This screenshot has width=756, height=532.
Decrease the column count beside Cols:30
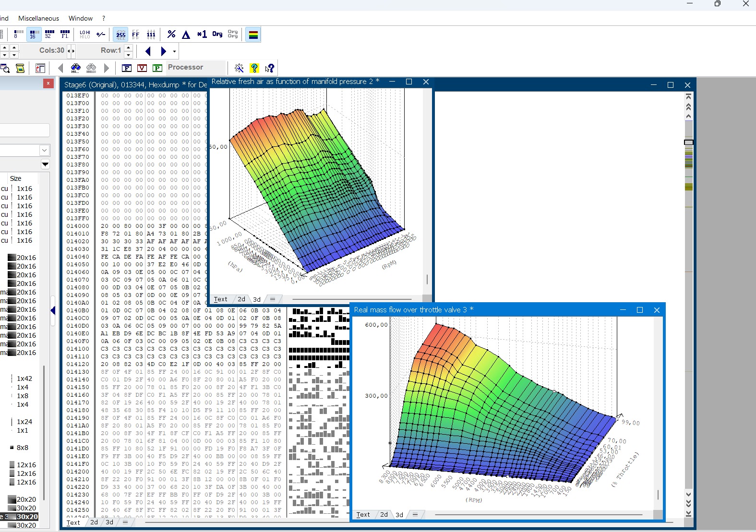tap(69, 50)
